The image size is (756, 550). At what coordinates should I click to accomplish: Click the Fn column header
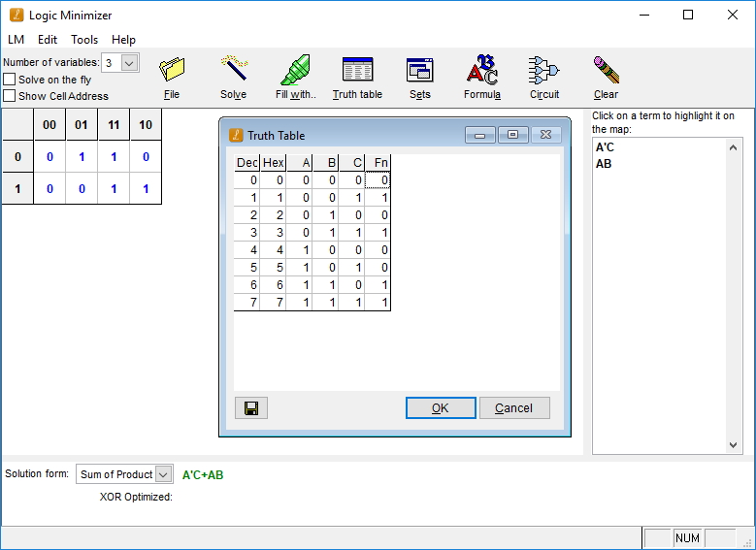point(378,163)
